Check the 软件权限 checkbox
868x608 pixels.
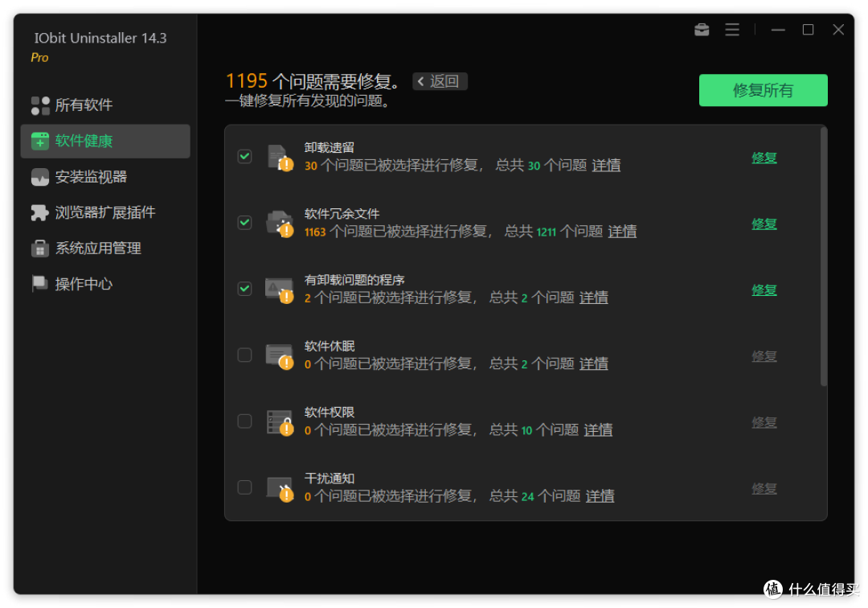244,421
